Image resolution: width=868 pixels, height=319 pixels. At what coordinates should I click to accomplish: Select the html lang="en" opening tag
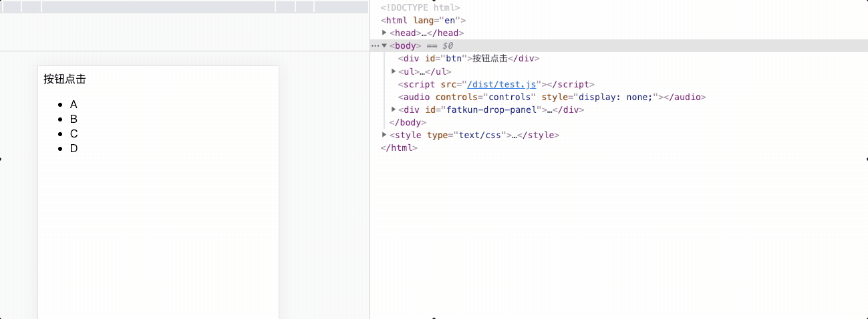click(x=423, y=20)
